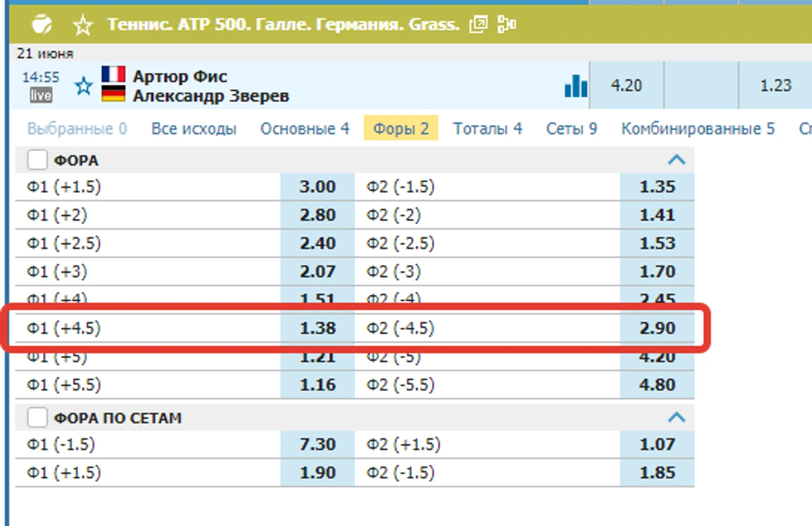Collapse the ФОРА ПО СЕТАМ chevron
This screenshot has width=812, height=526.
coord(676,418)
